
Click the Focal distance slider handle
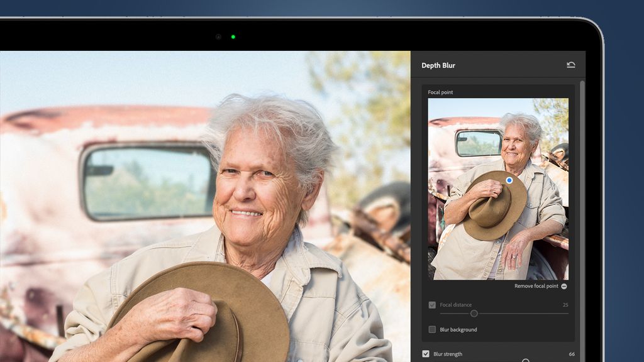point(475,313)
